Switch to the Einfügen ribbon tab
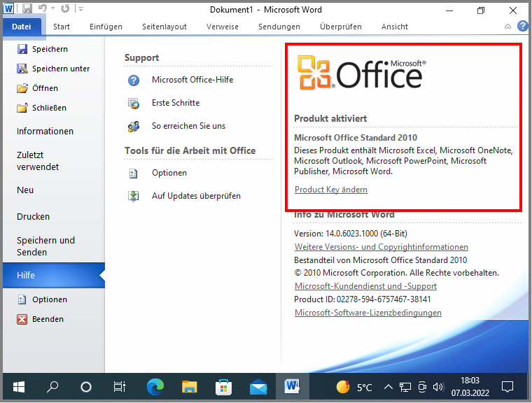 (106, 27)
